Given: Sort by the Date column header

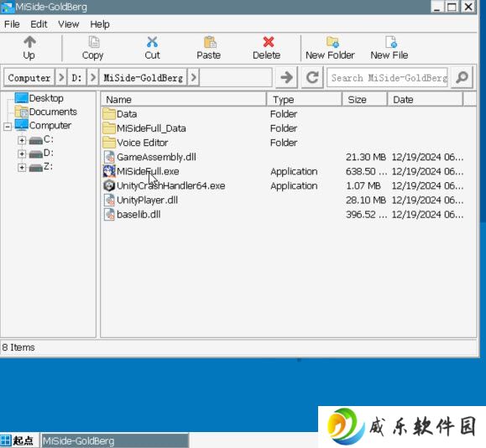Looking at the screenshot, I should point(425,100).
